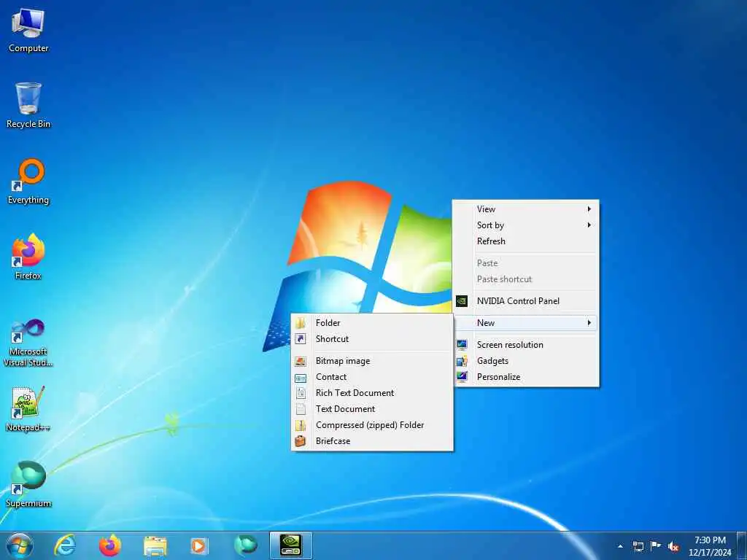This screenshot has width=747, height=560.
Task: Open Windows Explorer from the taskbar
Action: [155, 546]
